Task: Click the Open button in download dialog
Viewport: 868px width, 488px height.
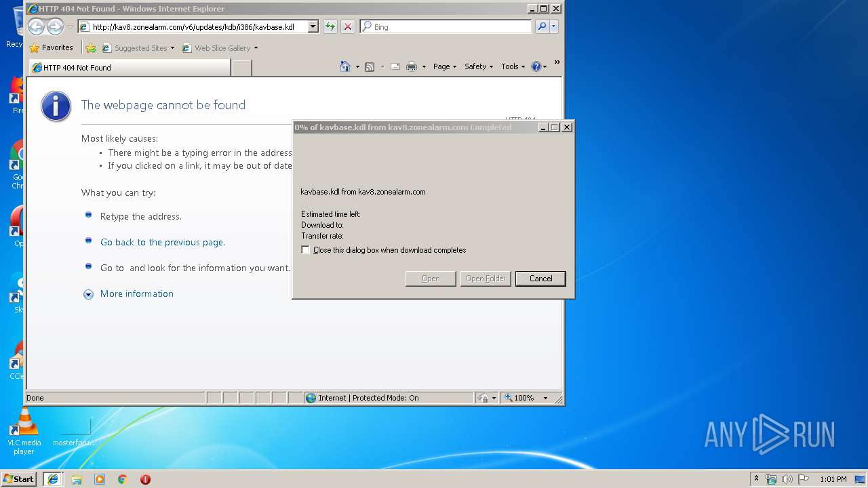Action: pos(431,279)
